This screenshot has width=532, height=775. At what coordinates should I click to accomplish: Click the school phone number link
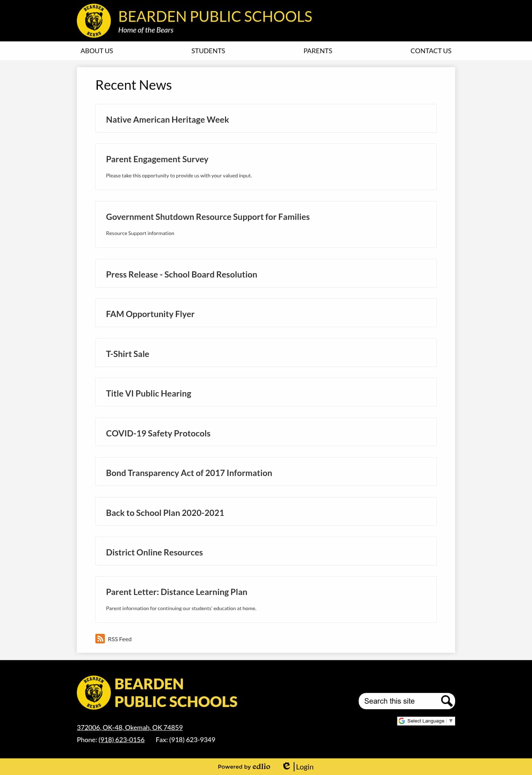pos(122,740)
